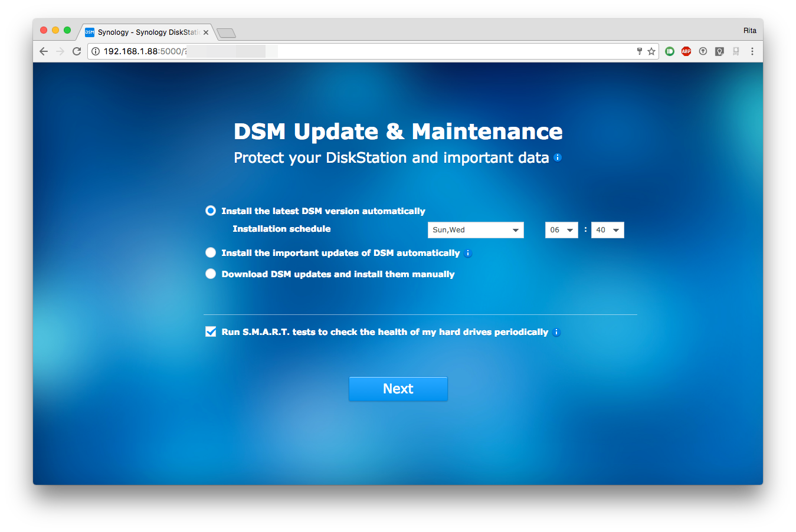Viewport: 796px width, 532px height.
Task: Click the dark square extension icon
Action: click(719, 51)
